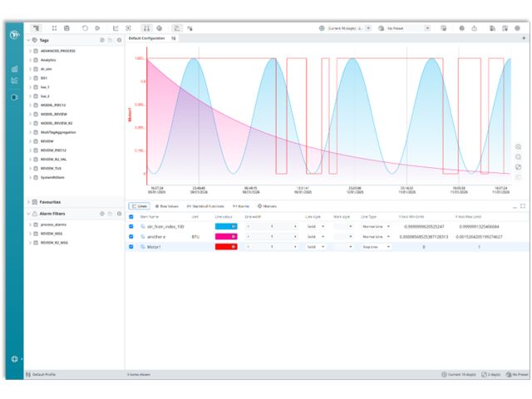The height and width of the screenshot is (399, 532).
Task: Open the trend line view in left sidebar
Action: point(14,81)
